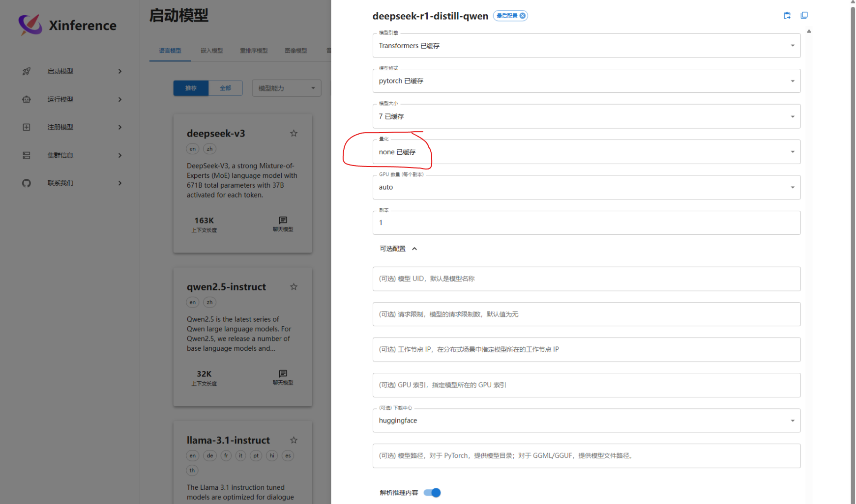Click the zh language chip on qwen2.5-instruct
This screenshot has height=504, width=856.
coord(210,302)
